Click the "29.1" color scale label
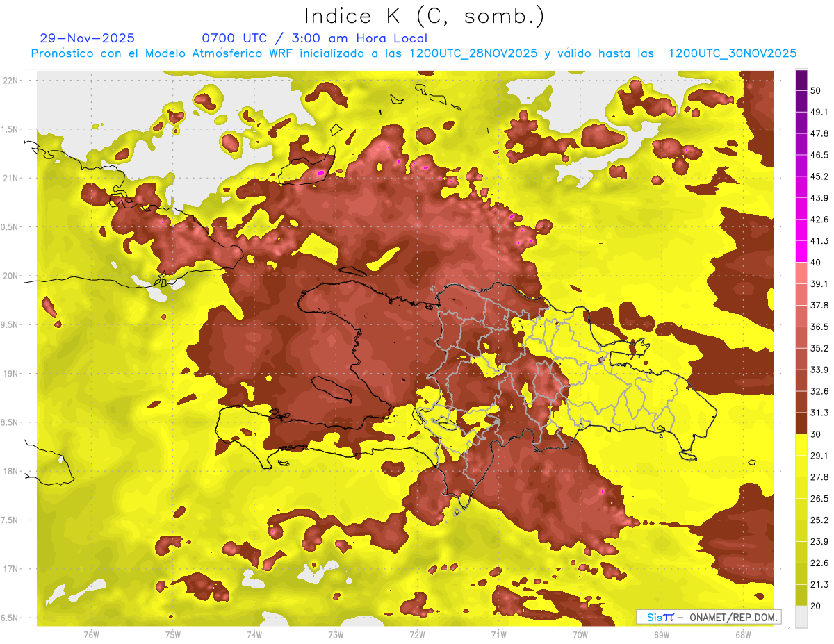This screenshot has width=834, height=644. pyautogui.click(x=819, y=456)
